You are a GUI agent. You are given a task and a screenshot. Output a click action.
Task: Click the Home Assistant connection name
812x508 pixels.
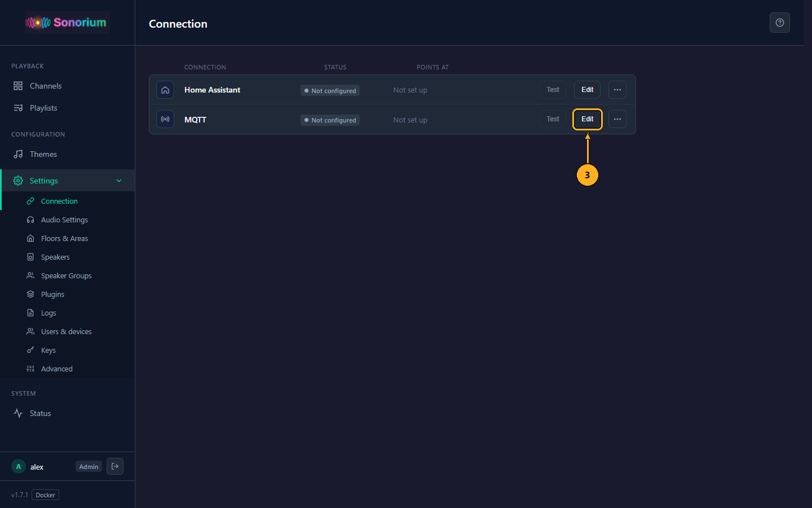212,90
